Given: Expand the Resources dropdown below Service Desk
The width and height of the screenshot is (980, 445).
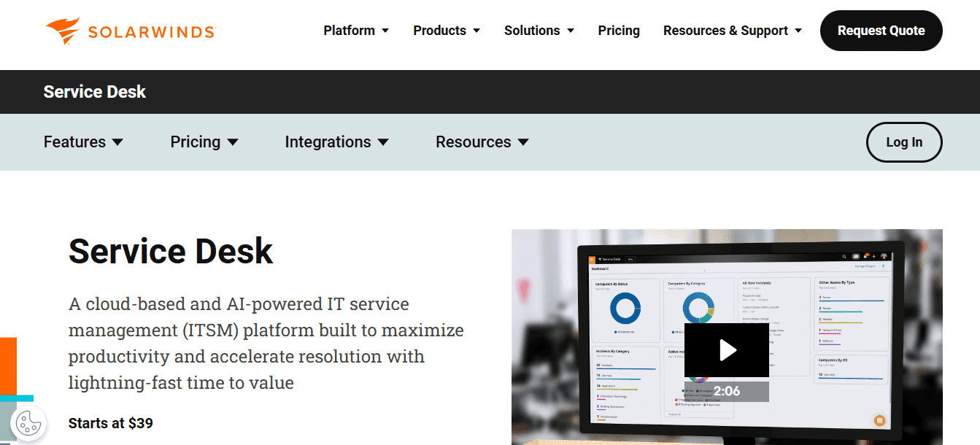Looking at the screenshot, I should point(482,142).
